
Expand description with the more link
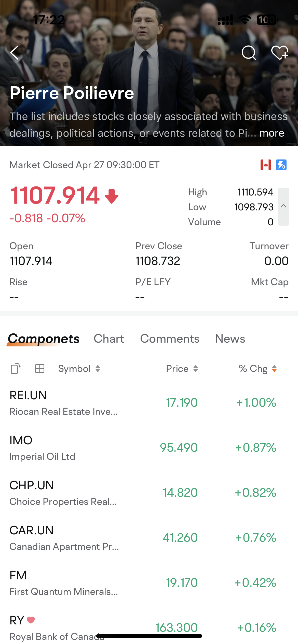tap(272, 133)
